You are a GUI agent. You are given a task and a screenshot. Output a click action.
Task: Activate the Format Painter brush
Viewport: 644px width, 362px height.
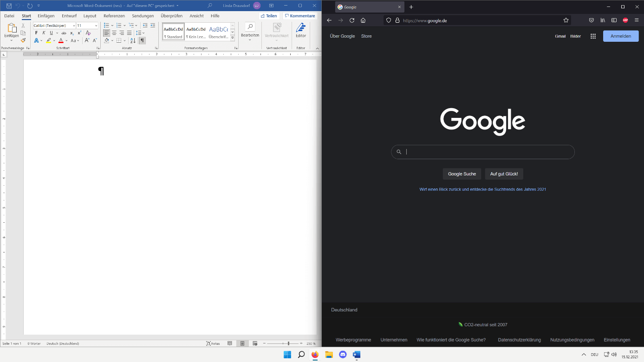click(23, 40)
